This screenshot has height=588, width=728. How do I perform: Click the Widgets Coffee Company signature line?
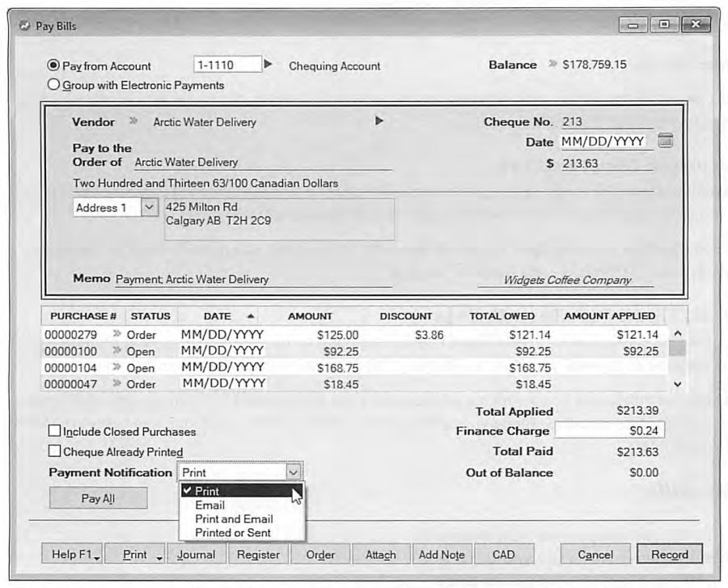566,281
